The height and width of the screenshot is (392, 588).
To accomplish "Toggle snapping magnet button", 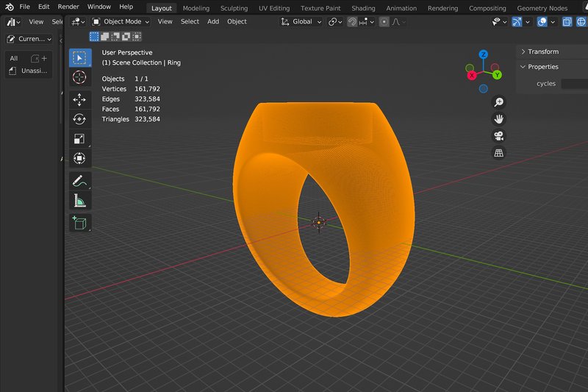I will 352,22.
